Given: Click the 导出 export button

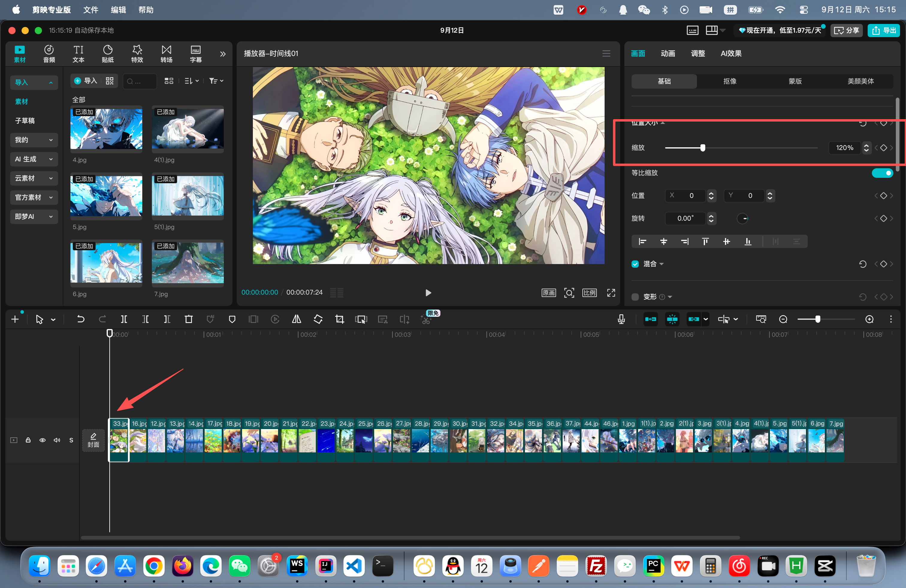Looking at the screenshot, I should click(884, 31).
